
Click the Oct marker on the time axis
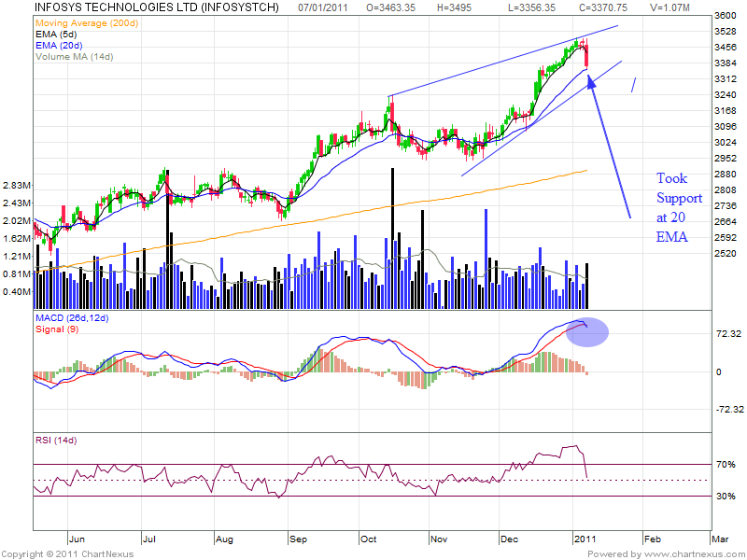point(368,539)
